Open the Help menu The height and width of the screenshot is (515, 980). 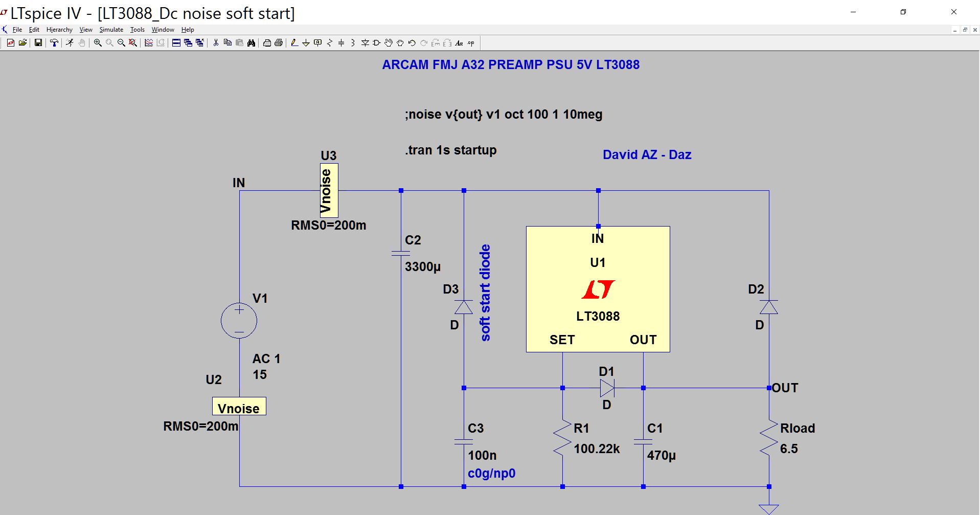[188, 30]
